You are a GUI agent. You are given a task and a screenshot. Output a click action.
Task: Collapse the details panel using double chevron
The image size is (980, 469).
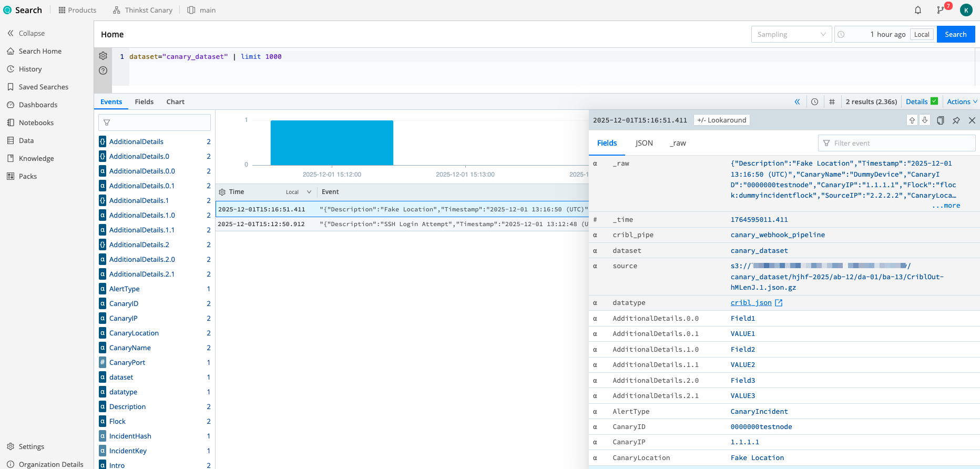(x=797, y=102)
